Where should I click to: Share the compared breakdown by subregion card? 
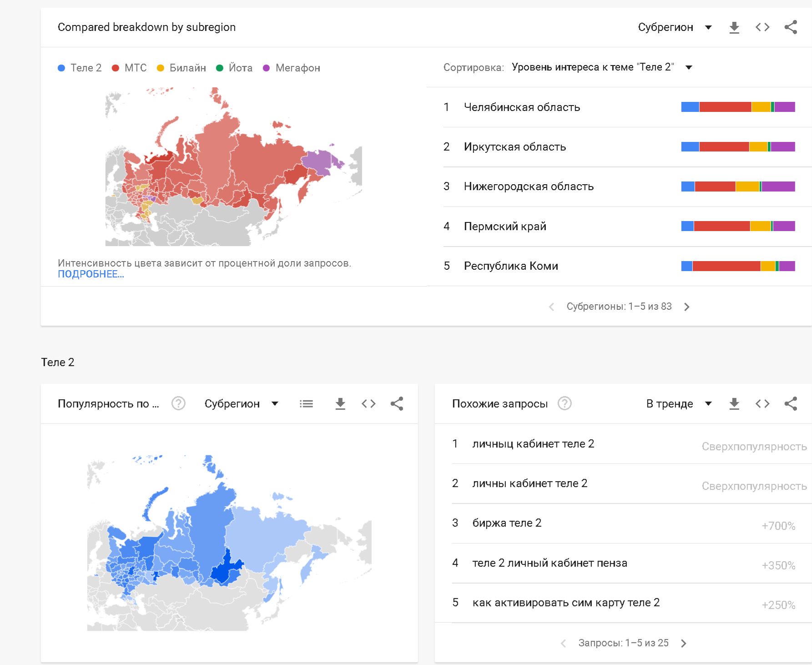pos(791,27)
